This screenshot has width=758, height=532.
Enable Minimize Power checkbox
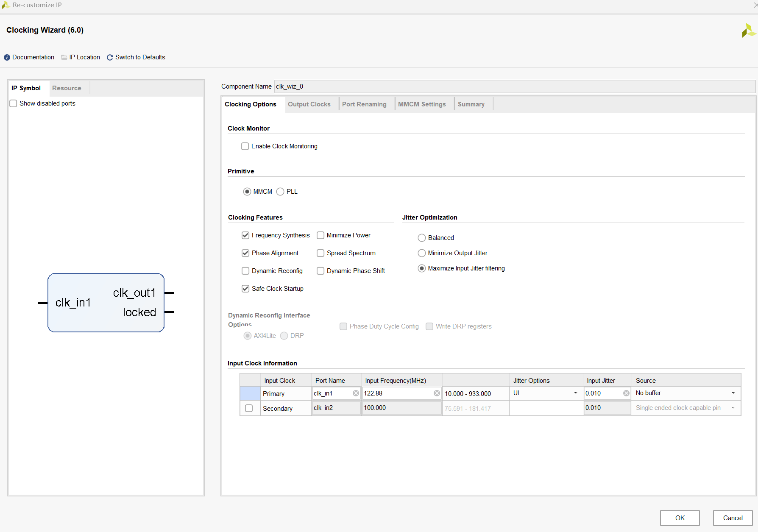[x=320, y=235]
